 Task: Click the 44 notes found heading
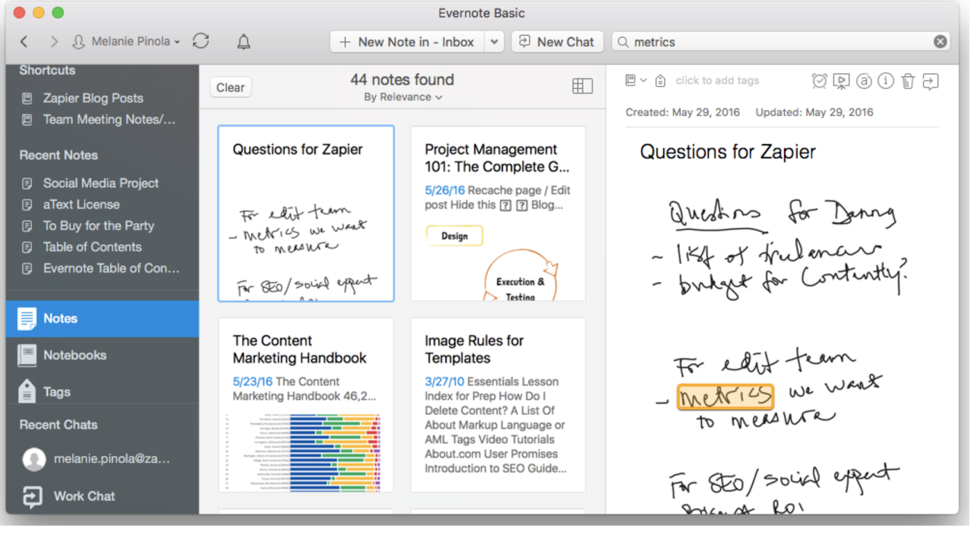[402, 80]
